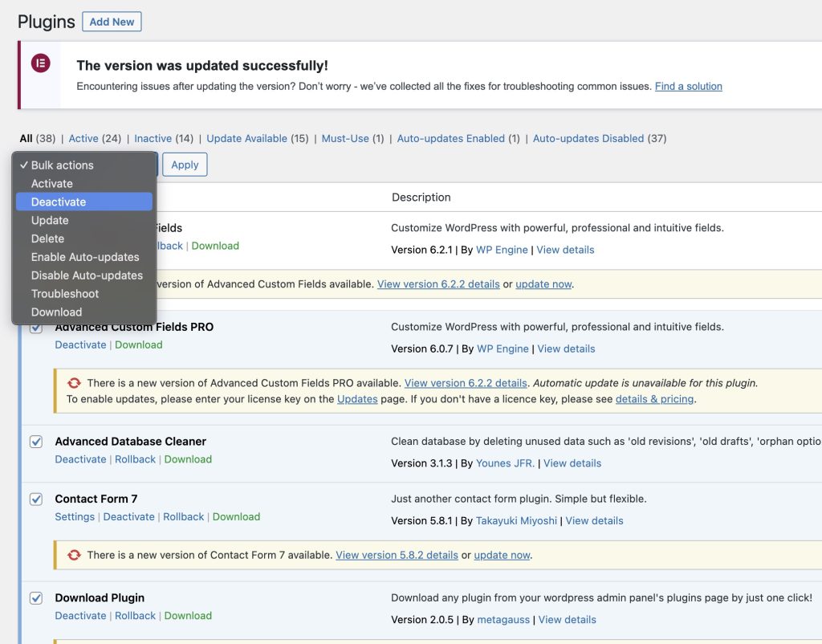This screenshot has height=644, width=822.
Task: Select Delete in the bulk actions menu
Action: pos(47,238)
